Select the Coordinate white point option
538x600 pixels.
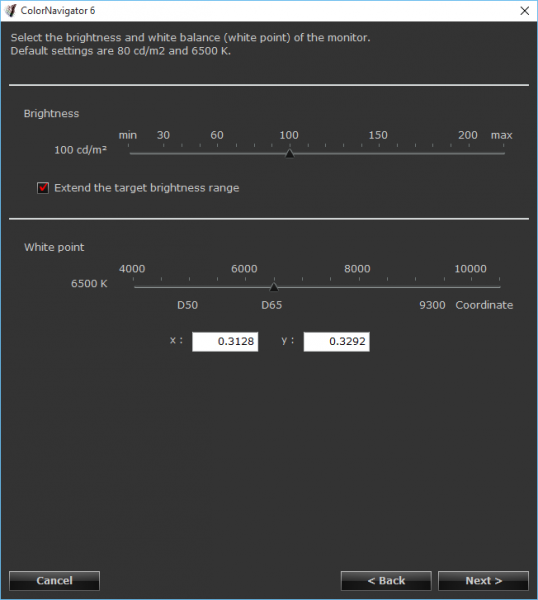484,305
